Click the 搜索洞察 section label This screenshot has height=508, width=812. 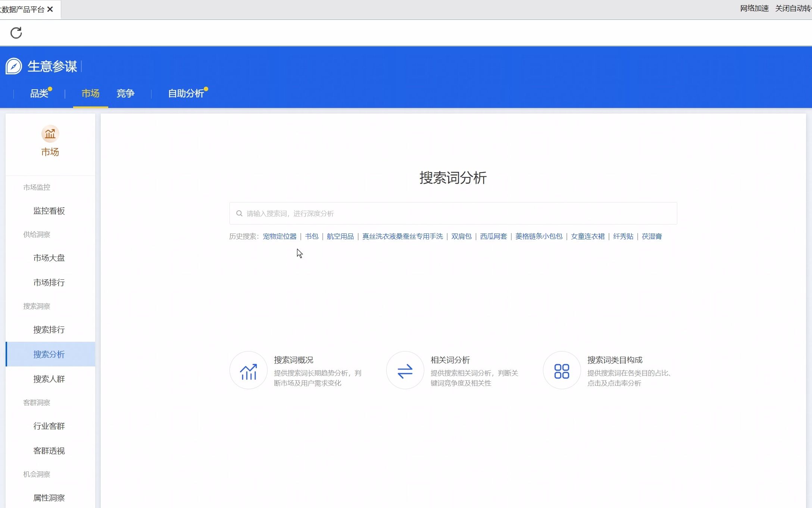click(37, 306)
